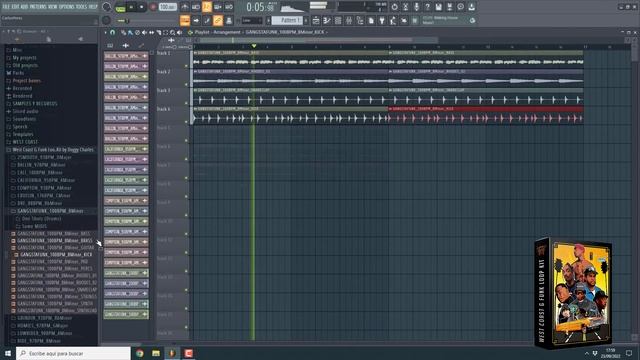Viewport: 640px width, 360px height.
Task: Click the Windows search box
Action: pyautogui.click(x=74, y=353)
